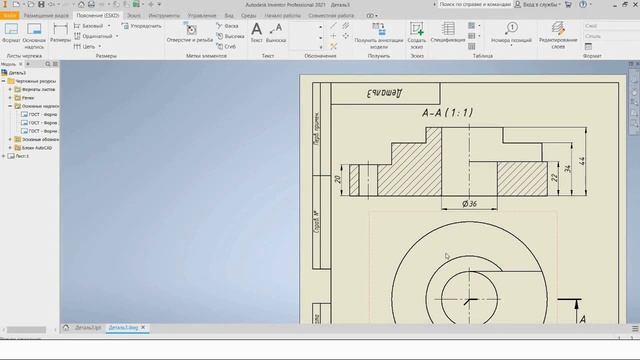Click the Упорядочить arrange dimensions tool
The width and height of the screenshot is (640, 360).
click(x=142, y=26)
